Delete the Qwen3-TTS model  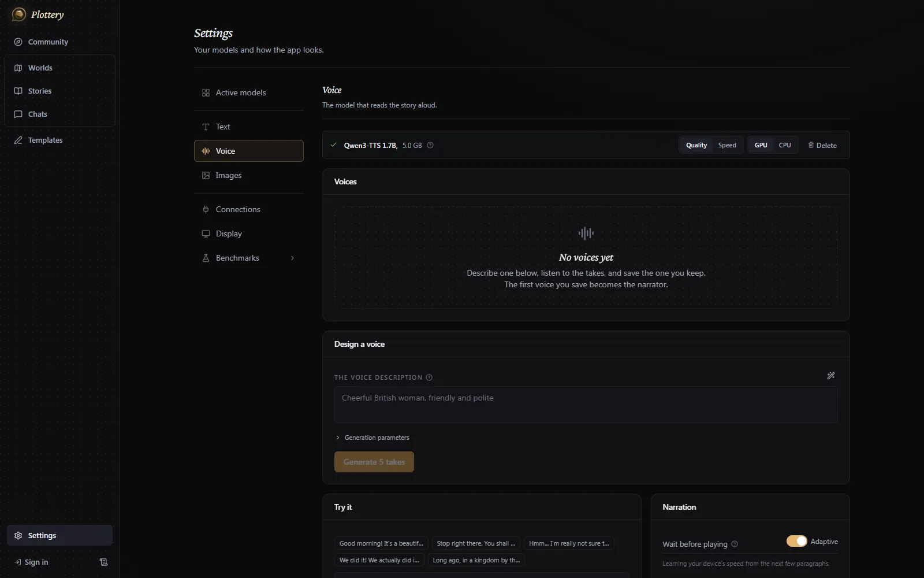(822, 145)
